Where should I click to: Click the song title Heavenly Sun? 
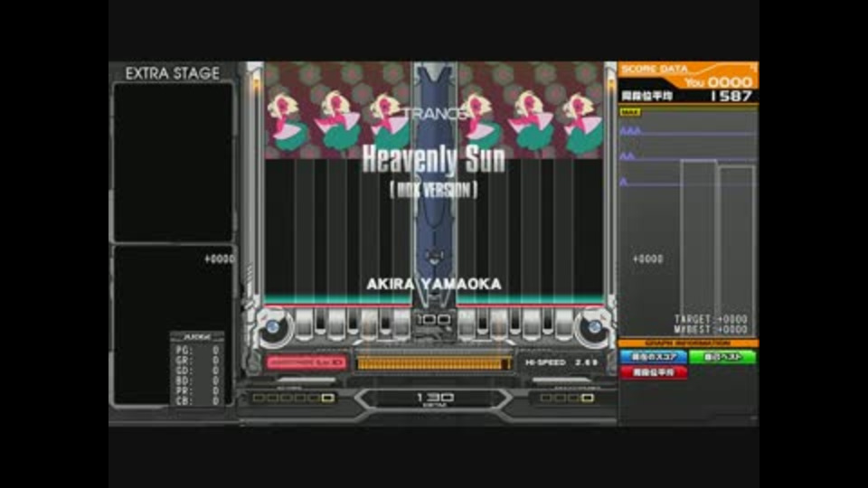point(433,159)
